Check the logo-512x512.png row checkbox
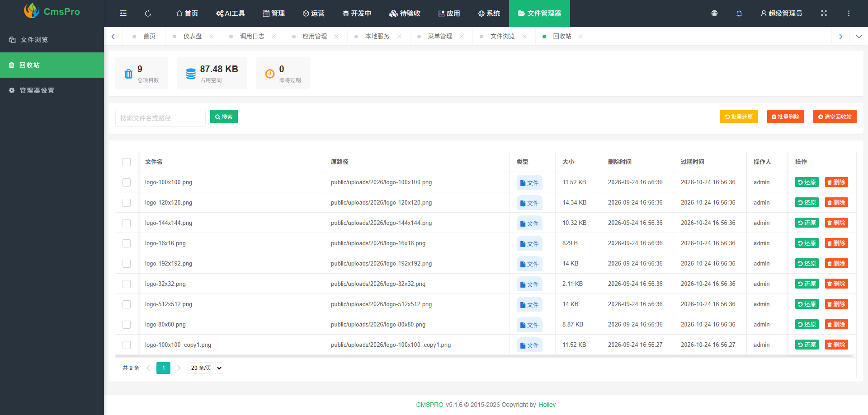868x415 pixels. tap(127, 304)
